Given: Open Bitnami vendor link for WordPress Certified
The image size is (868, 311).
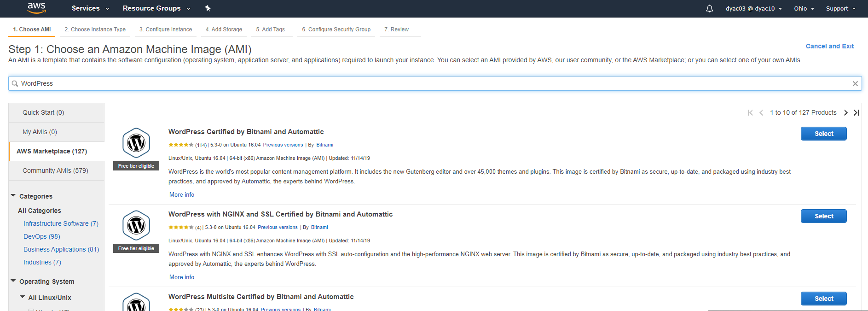Looking at the screenshot, I should tap(324, 145).
